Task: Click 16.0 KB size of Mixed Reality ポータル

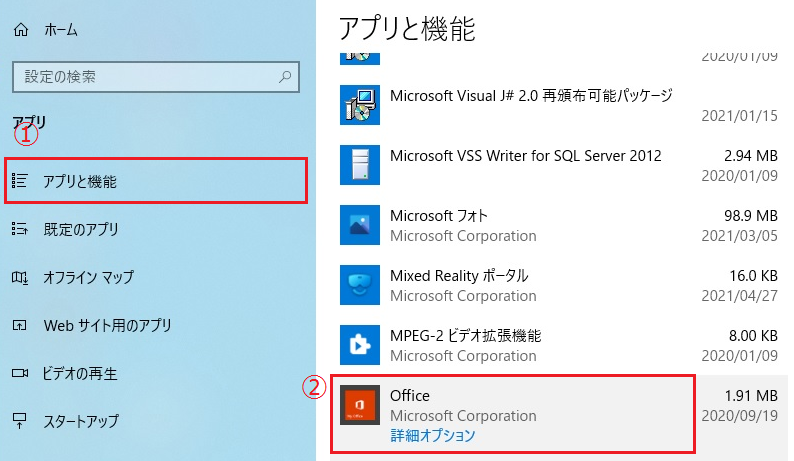Action: click(753, 276)
